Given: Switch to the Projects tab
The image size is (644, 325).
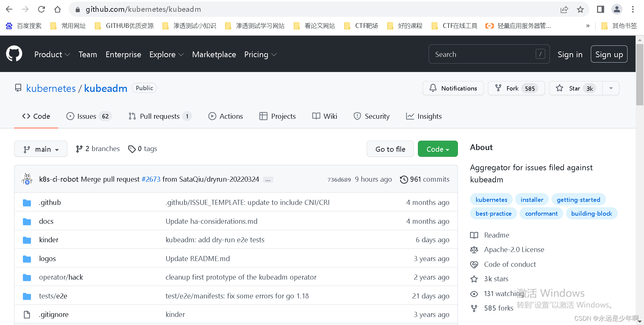Looking at the screenshot, I should [x=278, y=116].
